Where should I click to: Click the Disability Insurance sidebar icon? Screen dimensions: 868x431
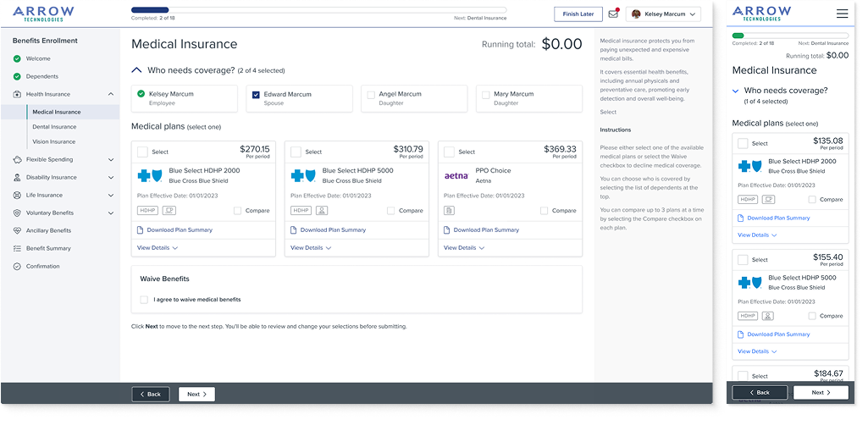(x=17, y=178)
